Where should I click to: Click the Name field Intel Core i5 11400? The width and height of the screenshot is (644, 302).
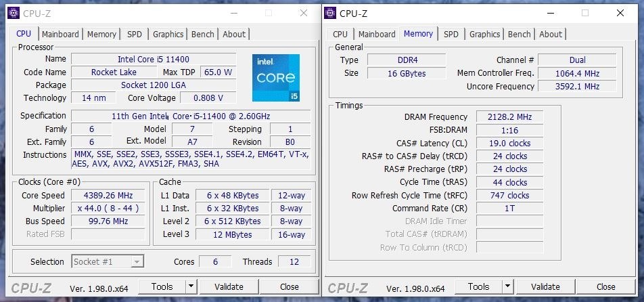(x=154, y=59)
